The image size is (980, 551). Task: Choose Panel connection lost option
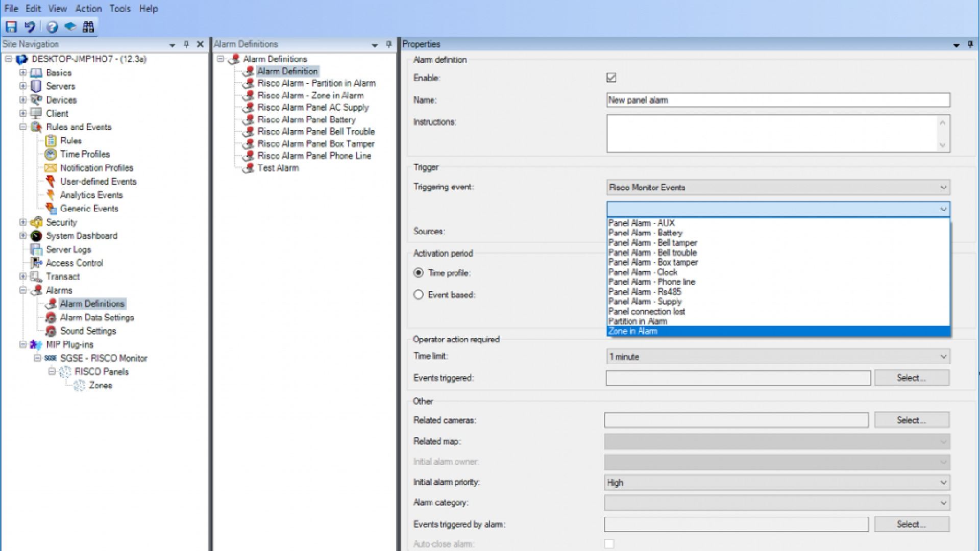pos(778,312)
